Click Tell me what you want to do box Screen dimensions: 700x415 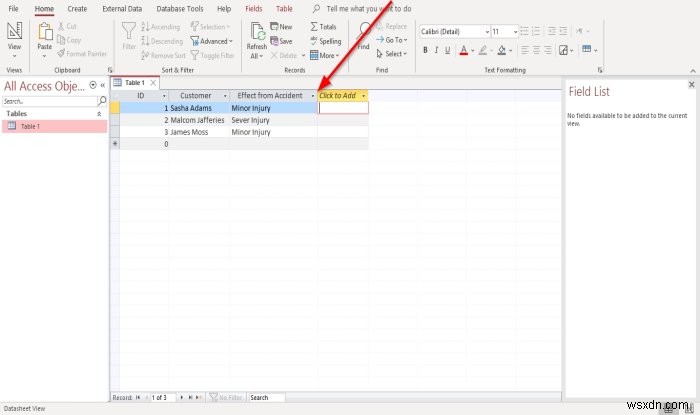tap(369, 8)
